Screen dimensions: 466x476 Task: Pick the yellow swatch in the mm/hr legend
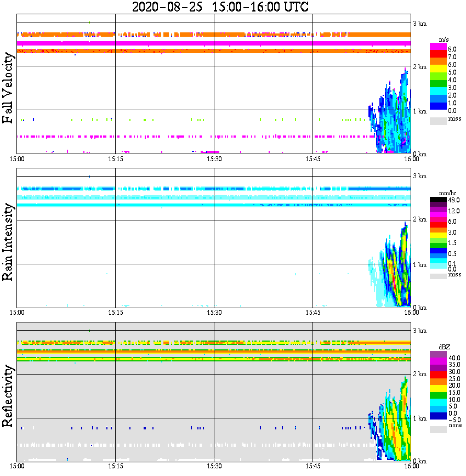click(x=438, y=235)
